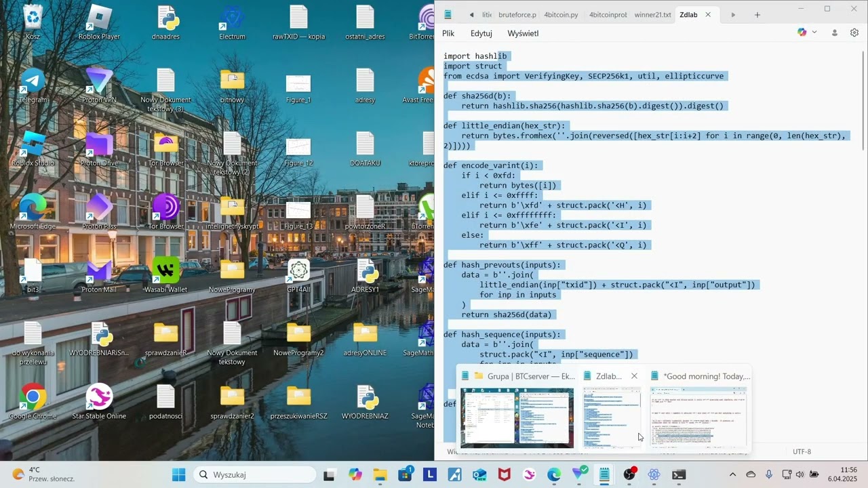Select the Good morning window thumbnail preview

[x=698, y=417]
